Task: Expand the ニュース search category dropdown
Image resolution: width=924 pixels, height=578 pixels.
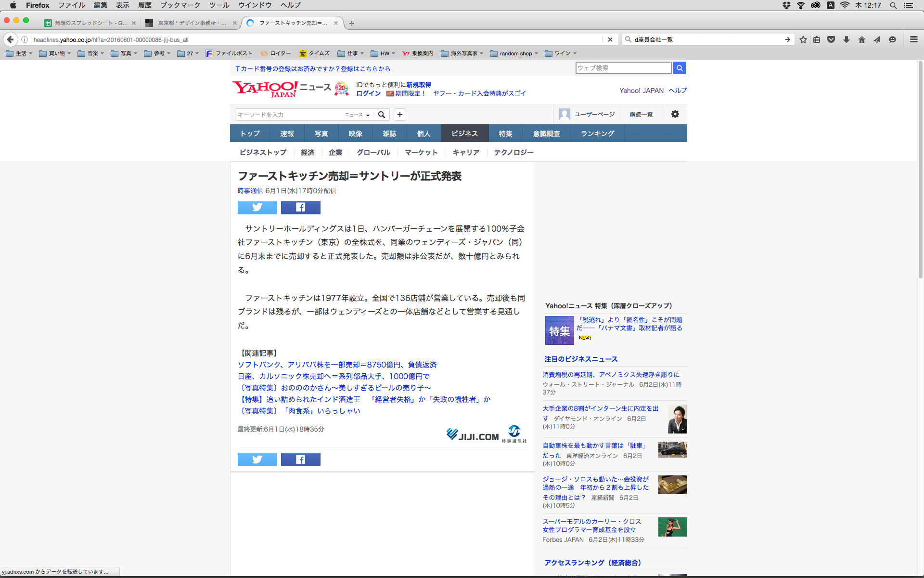Action: coord(357,115)
